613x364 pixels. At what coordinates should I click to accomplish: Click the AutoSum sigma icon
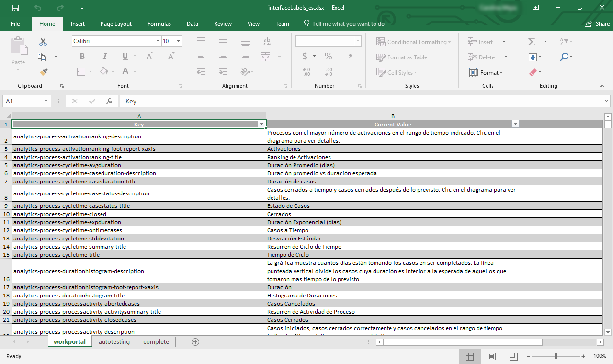pyautogui.click(x=531, y=42)
